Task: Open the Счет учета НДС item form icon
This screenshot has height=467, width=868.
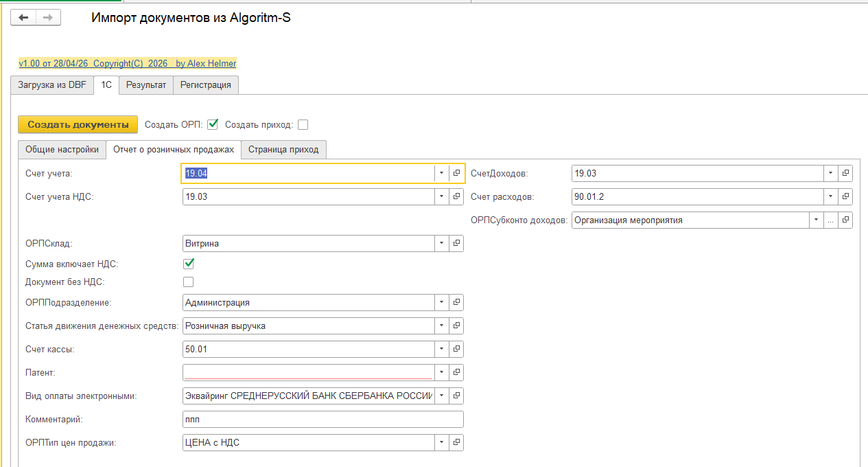Action: click(456, 197)
